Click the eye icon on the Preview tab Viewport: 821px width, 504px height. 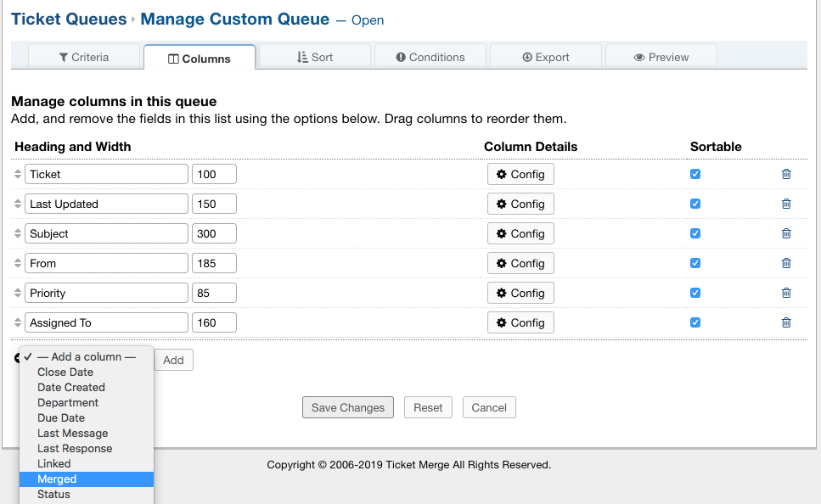637,57
